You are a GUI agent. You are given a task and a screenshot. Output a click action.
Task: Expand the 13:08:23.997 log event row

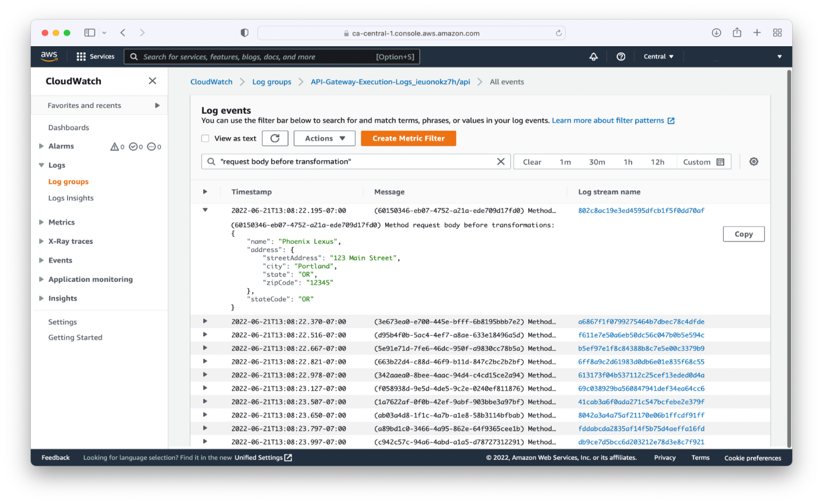click(x=205, y=441)
